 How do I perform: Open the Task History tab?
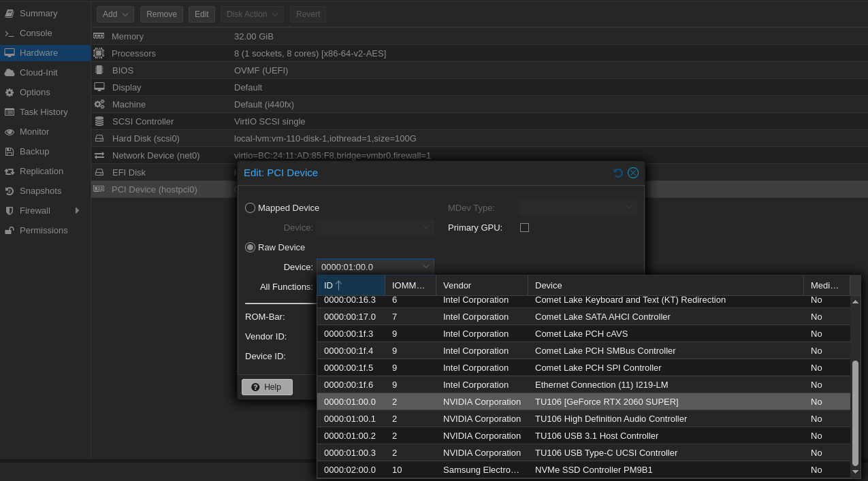tap(45, 112)
